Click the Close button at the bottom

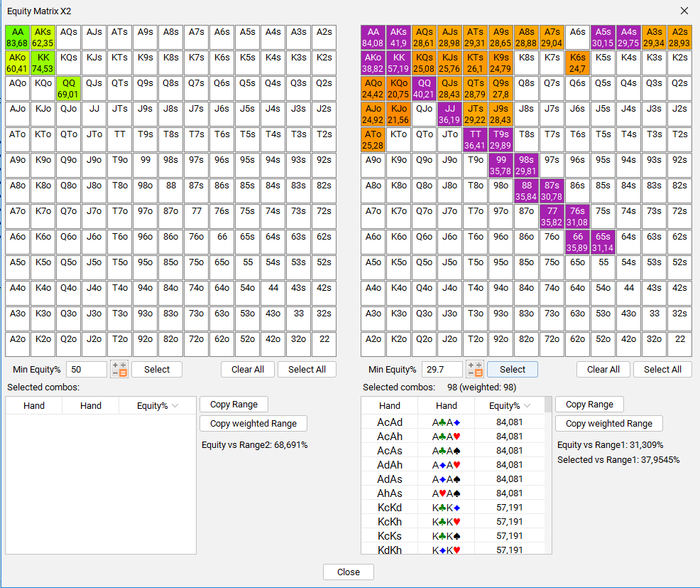[x=348, y=572]
